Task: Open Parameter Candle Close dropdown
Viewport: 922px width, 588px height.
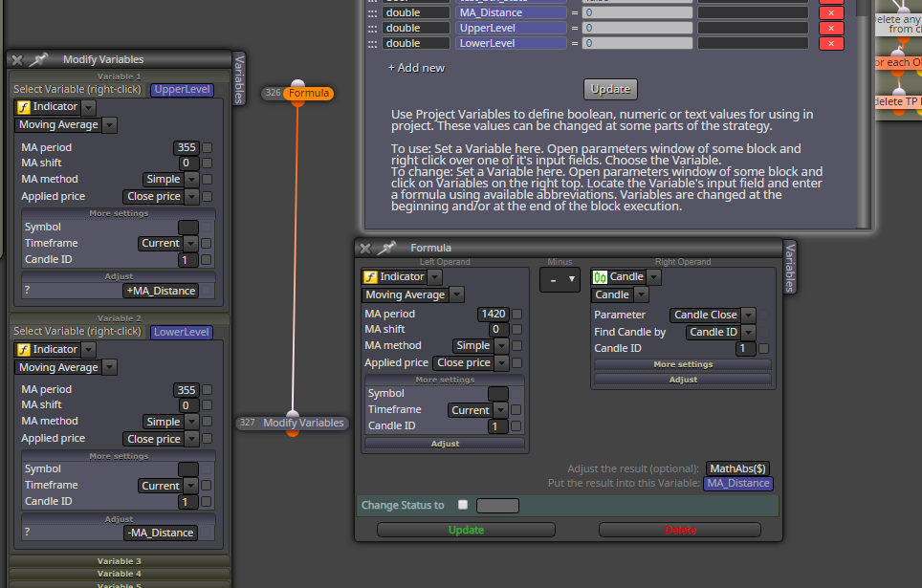Action: tap(748, 316)
